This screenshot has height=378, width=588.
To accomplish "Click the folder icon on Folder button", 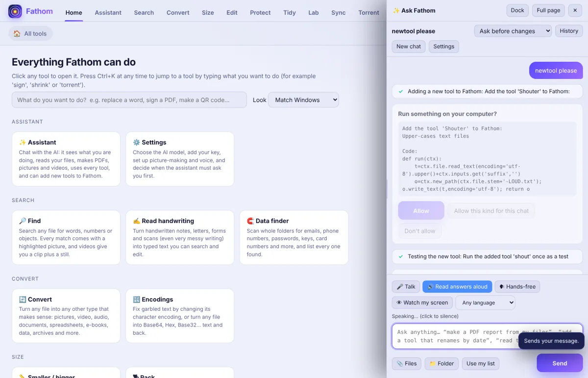I will click(433, 364).
